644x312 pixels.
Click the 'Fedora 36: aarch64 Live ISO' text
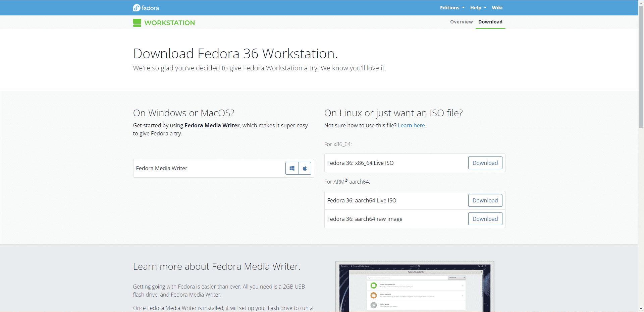coord(362,200)
